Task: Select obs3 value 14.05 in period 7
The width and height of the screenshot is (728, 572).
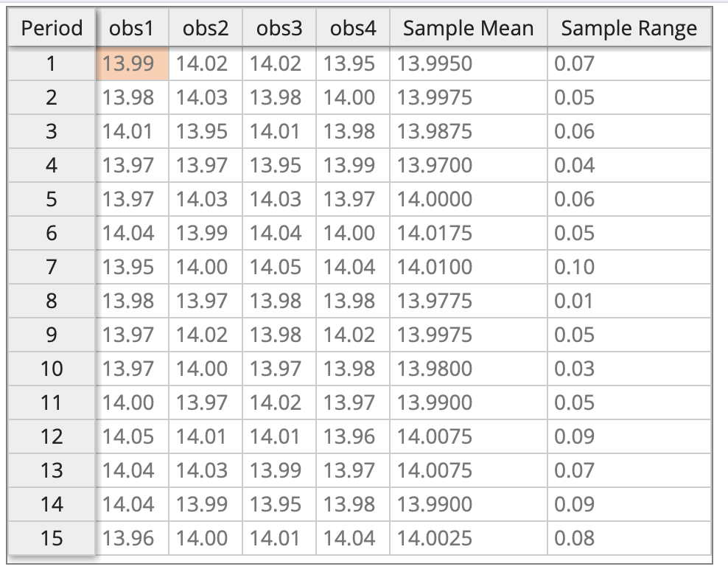Action: coord(279,267)
